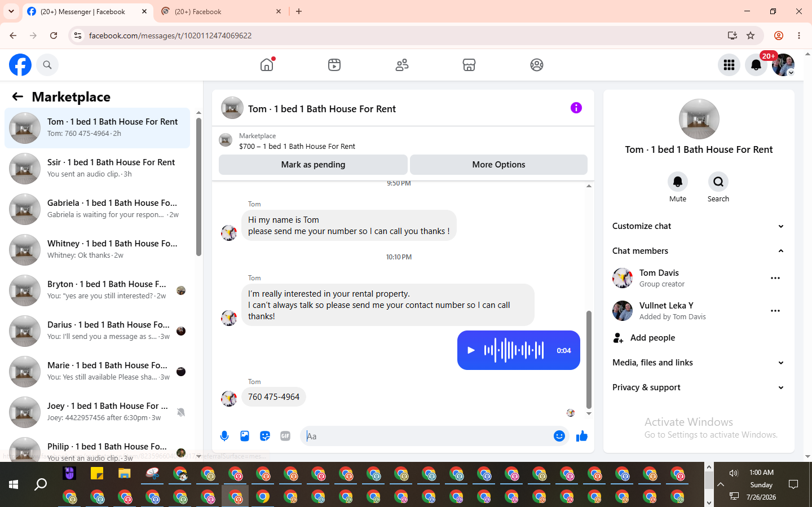
Task: Reload the page
Action: 54,36
